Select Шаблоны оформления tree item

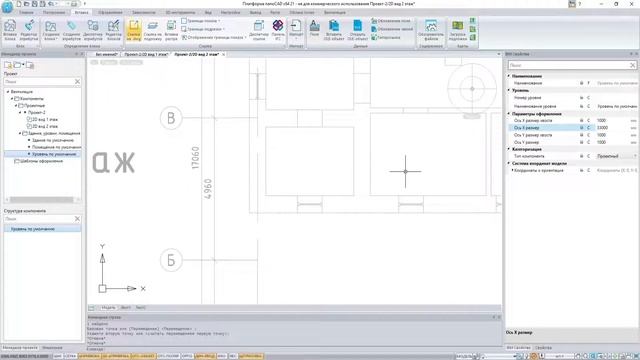point(39,161)
